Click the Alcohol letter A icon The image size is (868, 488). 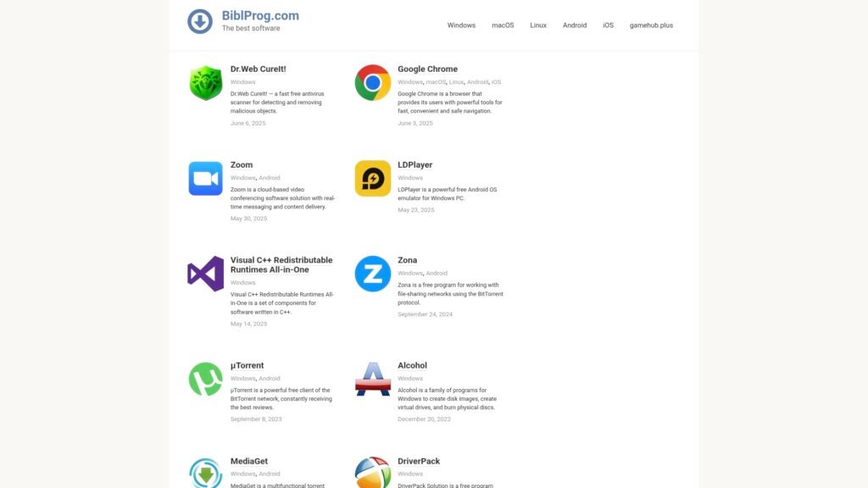pyautogui.click(x=373, y=379)
